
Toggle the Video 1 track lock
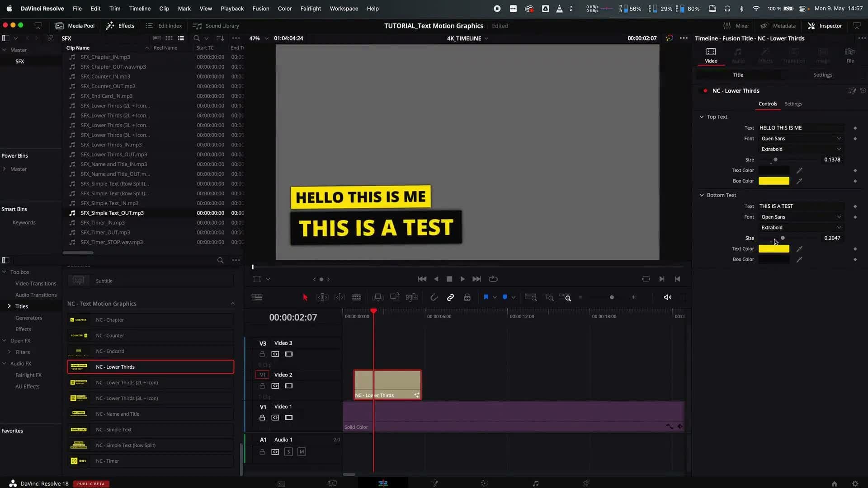click(x=262, y=418)
